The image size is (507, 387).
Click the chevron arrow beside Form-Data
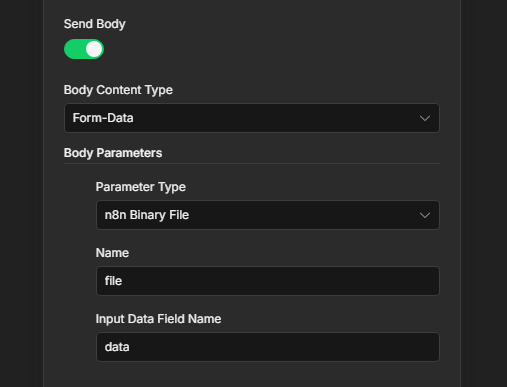click(x=425, y=118)
